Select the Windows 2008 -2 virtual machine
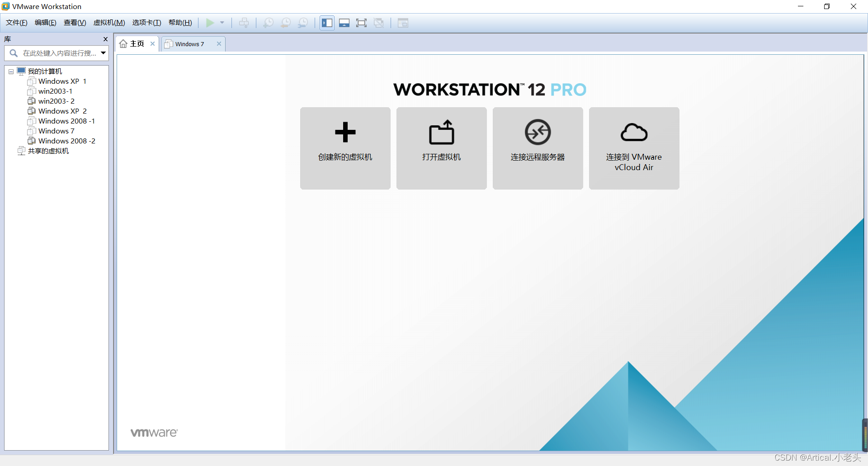The width and height of the screenshot is (868, 466). 67,141
